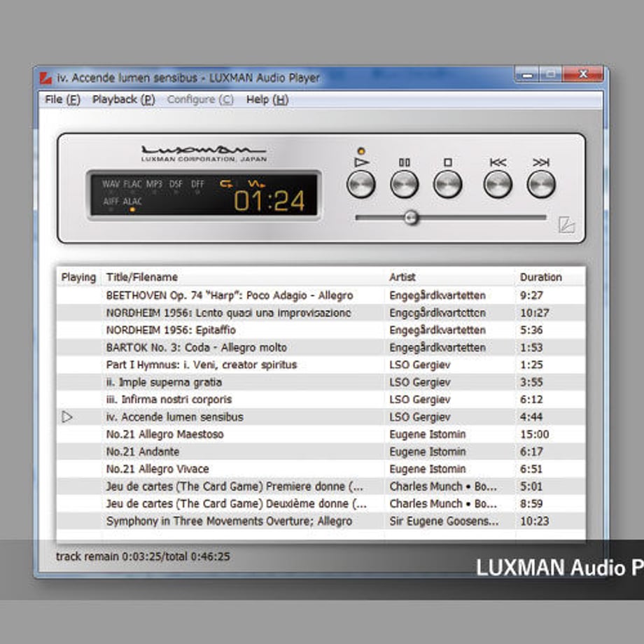Select Jeu de cartes Deuxième donne track
The height and width of the screenshot is (644, 644).
pyautogui.click(x=321, y=503)
